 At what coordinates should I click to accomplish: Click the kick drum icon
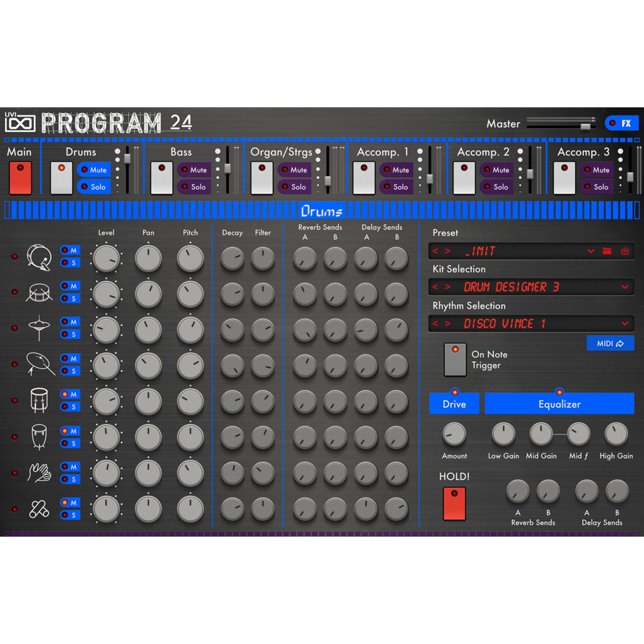[x=39, y=257]
